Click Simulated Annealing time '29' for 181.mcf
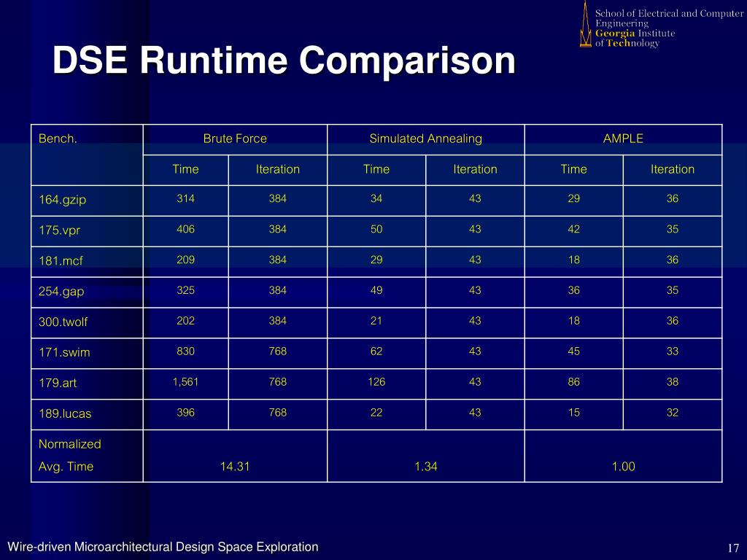 click(x=376, y=260)
